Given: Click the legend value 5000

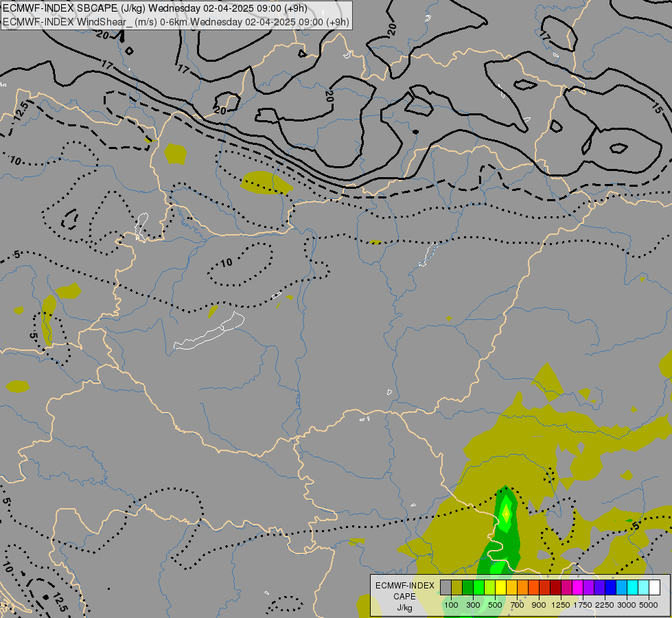Looking at the screenshot, I should tap(649, 605).
